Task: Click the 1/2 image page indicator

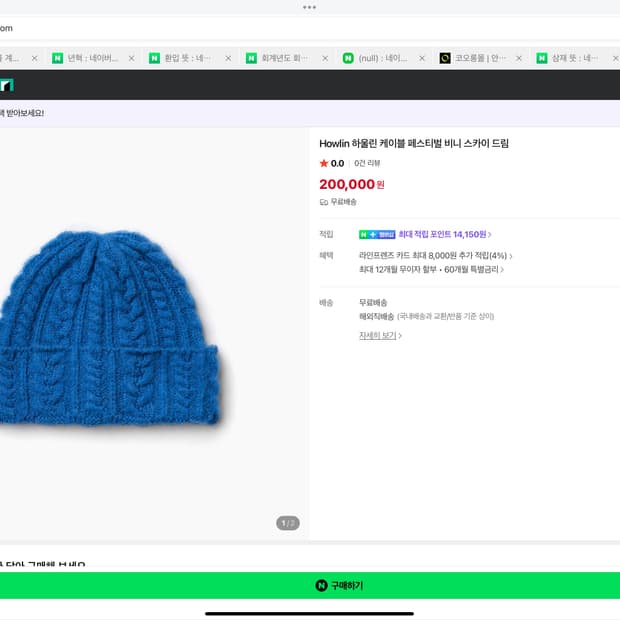Action: [x=287, y=523]
